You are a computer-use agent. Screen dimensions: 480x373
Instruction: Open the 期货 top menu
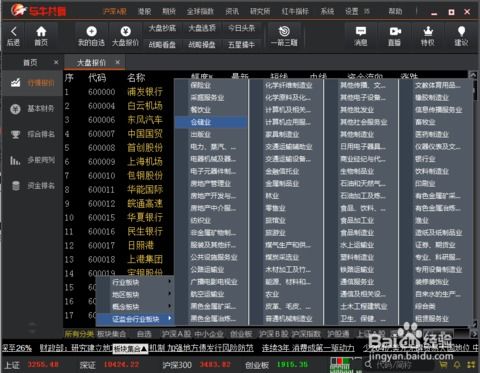(169, 12)
